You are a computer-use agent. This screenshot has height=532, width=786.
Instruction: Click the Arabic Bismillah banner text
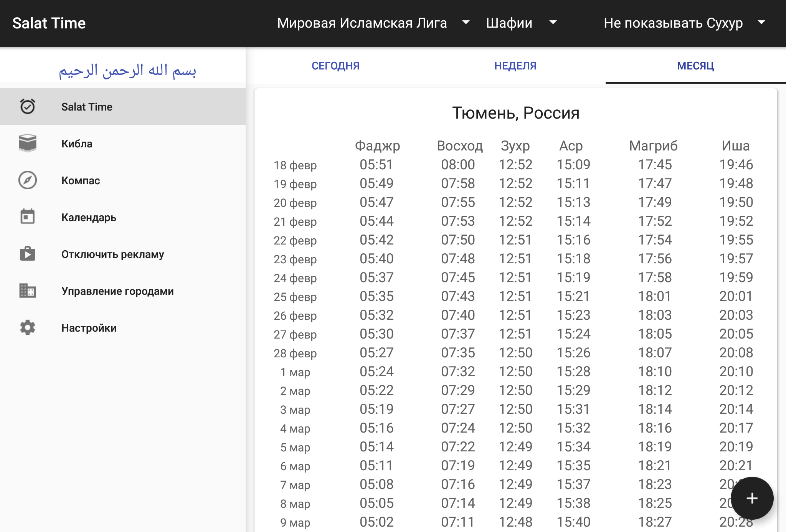[127, 70]
